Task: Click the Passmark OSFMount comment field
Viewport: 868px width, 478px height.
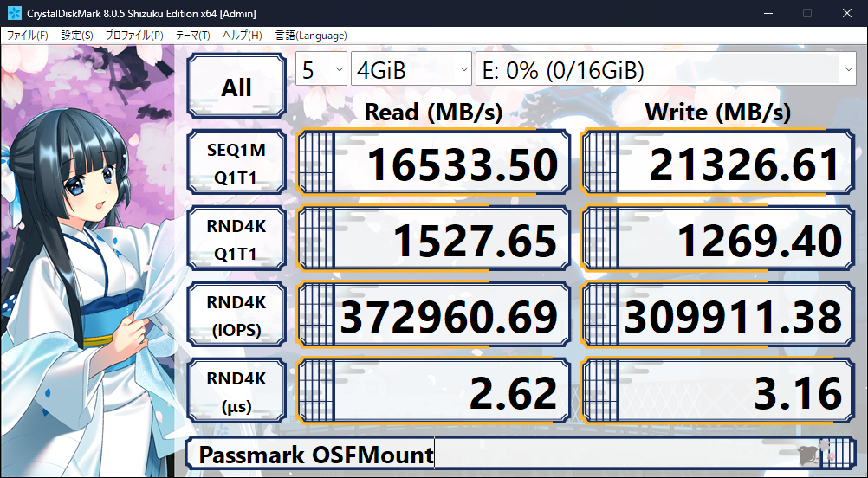Action: pos(519,455)
